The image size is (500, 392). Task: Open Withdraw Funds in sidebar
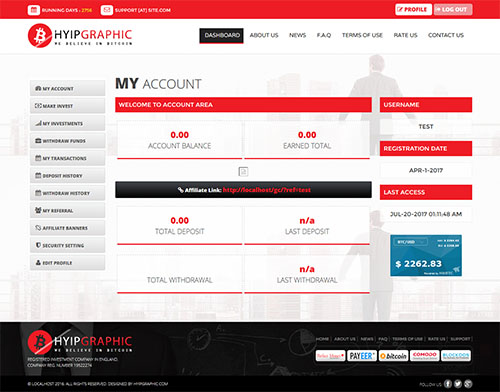67,141
